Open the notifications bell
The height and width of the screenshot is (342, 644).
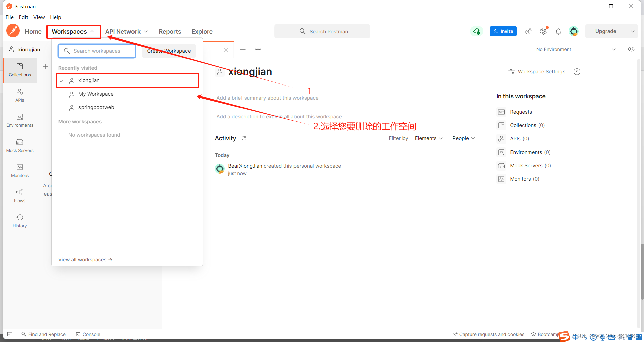point(558,31)
